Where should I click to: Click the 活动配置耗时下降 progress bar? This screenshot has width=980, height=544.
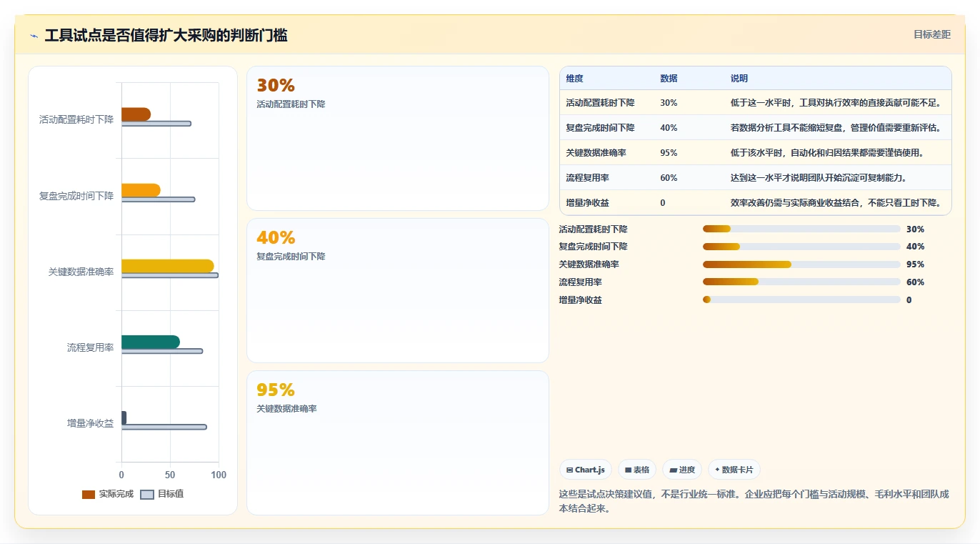801,229
